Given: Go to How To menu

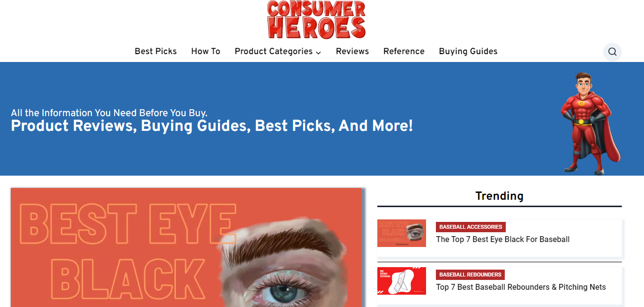Looking at the screenshot, I should click(x=206, y=51).
